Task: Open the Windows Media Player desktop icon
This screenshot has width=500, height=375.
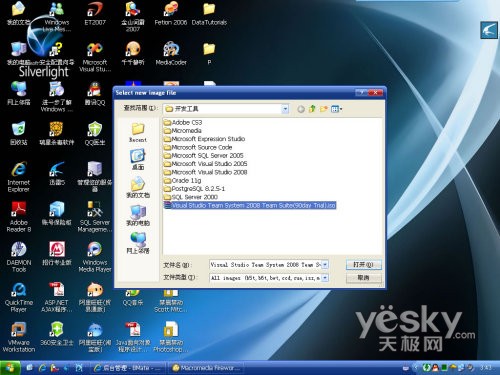Action: [x=95, y=257]
